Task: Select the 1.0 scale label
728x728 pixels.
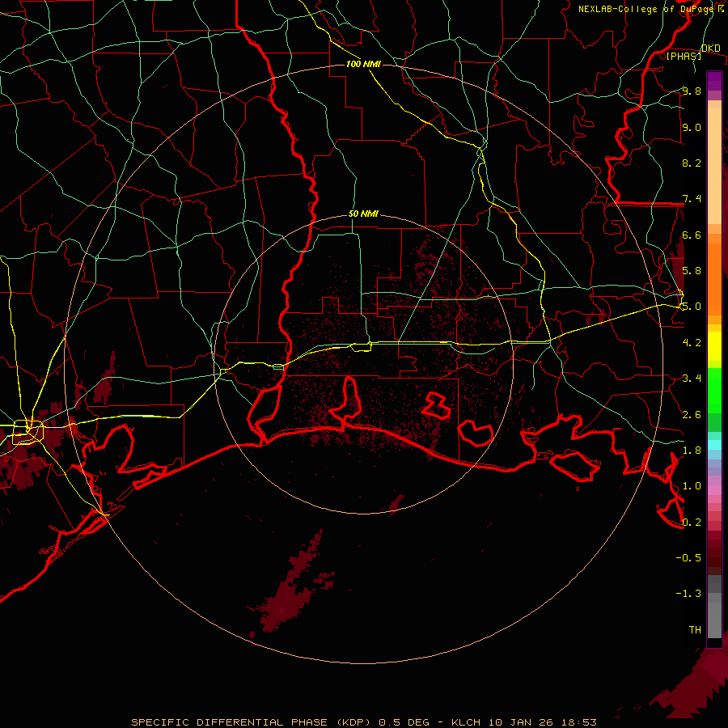Action: click(x=692, y=485)
